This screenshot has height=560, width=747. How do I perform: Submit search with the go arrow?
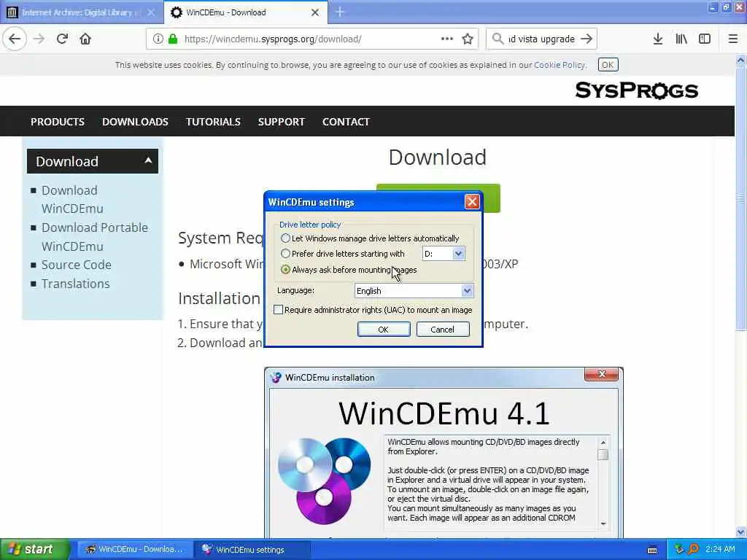click(587, 39)
